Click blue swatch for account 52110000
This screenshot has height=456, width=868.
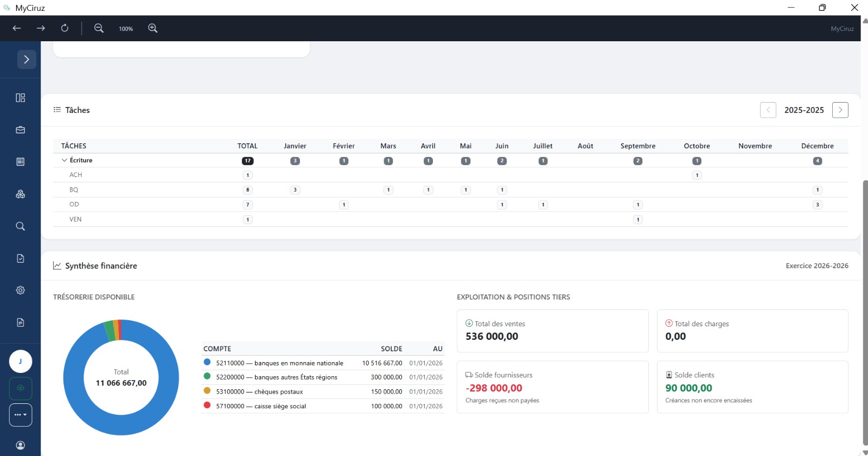pyautogui.click(x=207, y=362)
